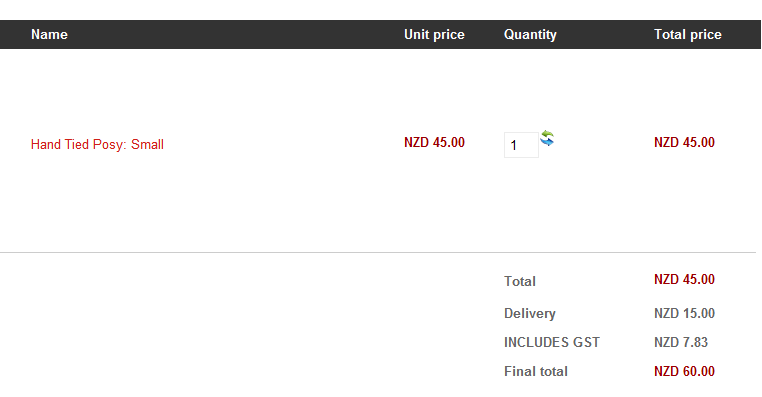
Task: Click empty product row area below Hand Tied Posy
Action: (146, 204)
